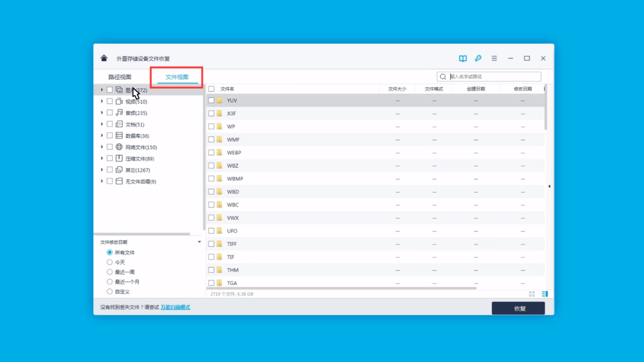Screen dimensions: 644x362
Task: Collapse the 文件修改日期 filter section
Action: coord(199,242)
